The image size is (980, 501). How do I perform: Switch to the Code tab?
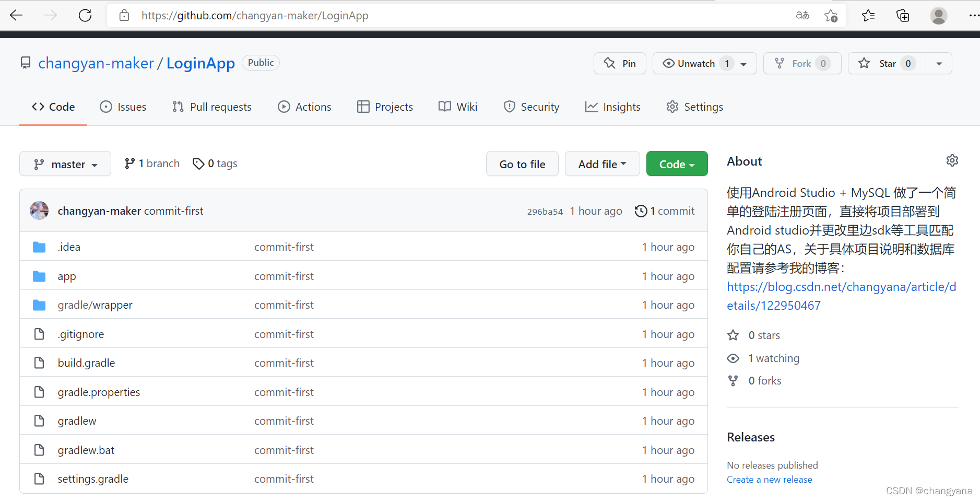click(x=53, y=107)
